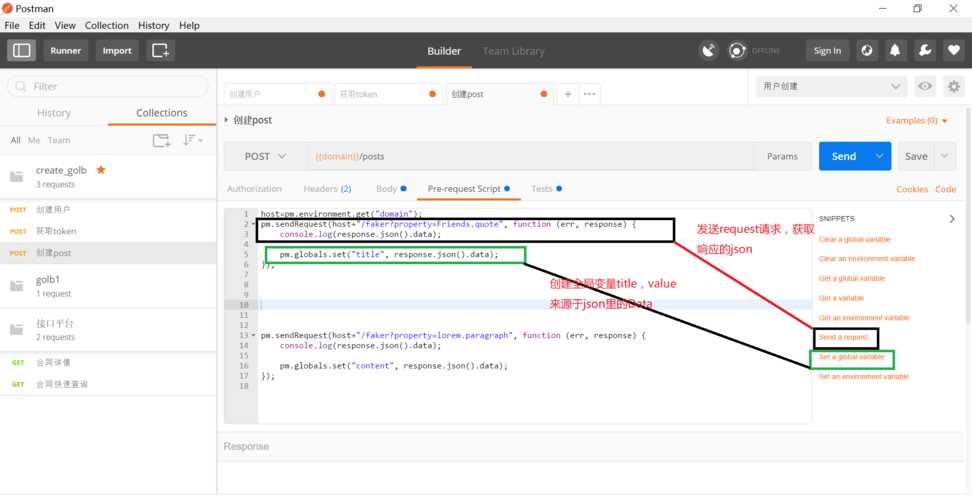Open the Send dropdown arrow
Image resolution: width=972 pixels, height=499 pixels.
coord(880,156)
